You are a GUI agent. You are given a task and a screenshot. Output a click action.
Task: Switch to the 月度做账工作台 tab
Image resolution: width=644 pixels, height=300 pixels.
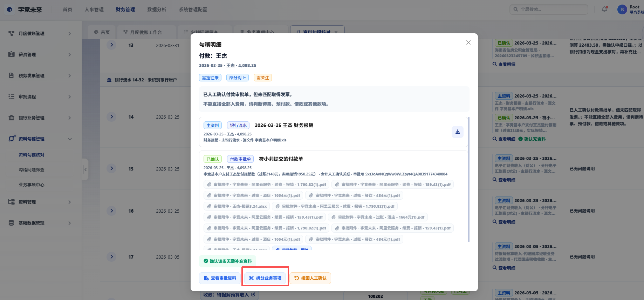coord(146,32)
